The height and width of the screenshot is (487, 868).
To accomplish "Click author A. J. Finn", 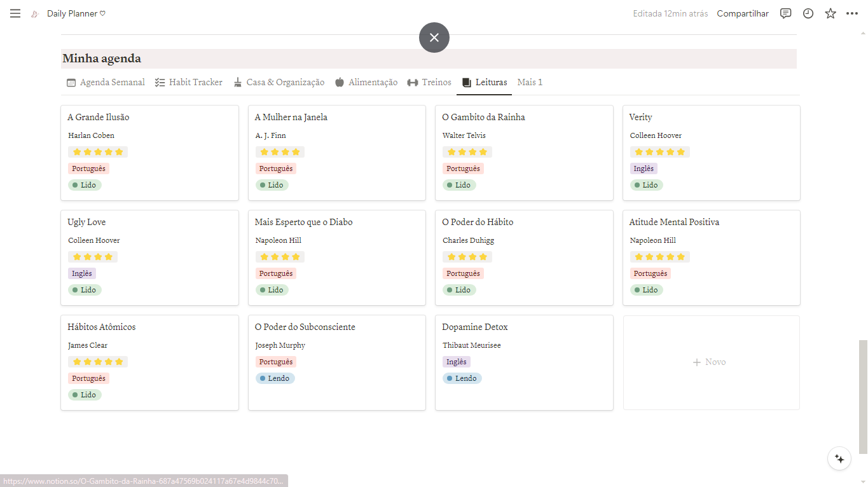I will pos(271,135).
